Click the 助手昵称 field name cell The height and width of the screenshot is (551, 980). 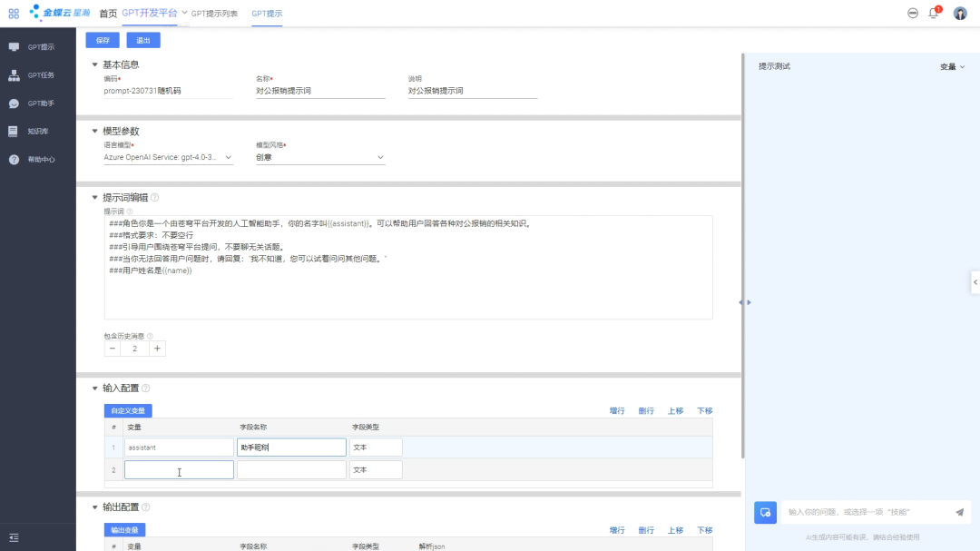coord(291,448)
